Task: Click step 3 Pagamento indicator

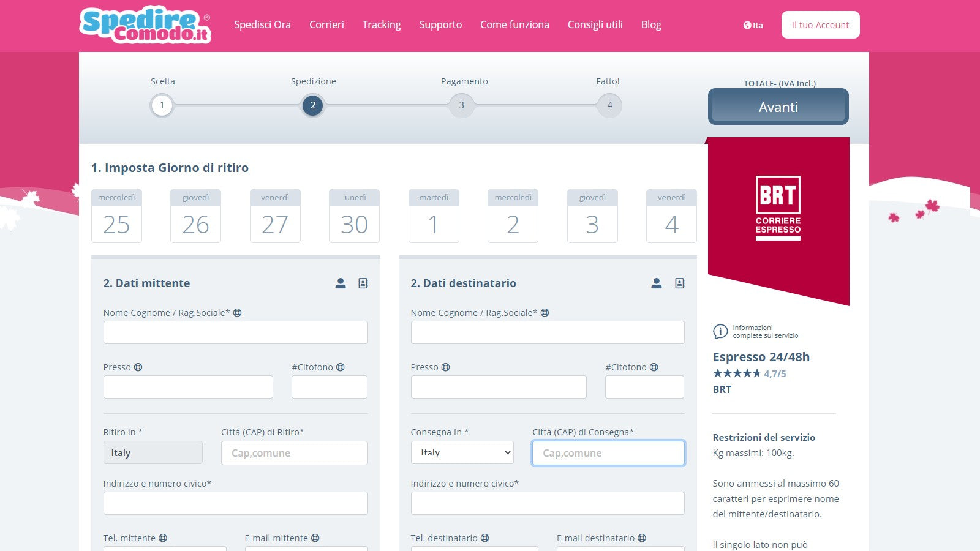Action: (462, 105)
